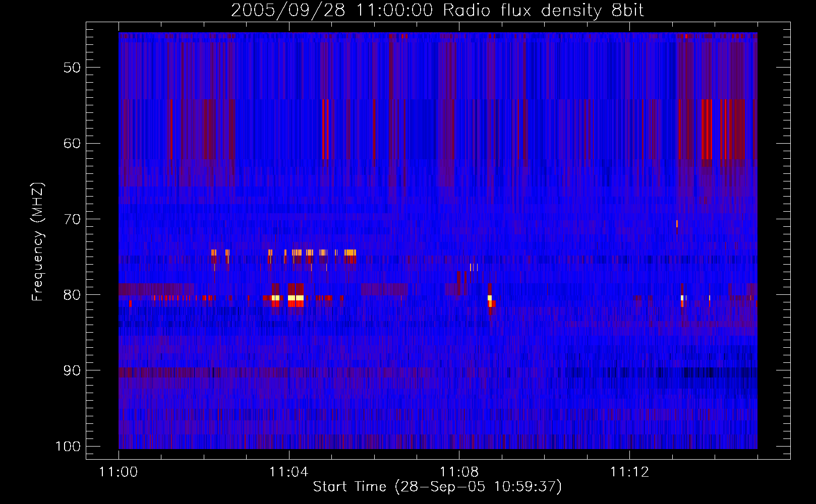Click the 11:12 time tick label

point(630,472)
